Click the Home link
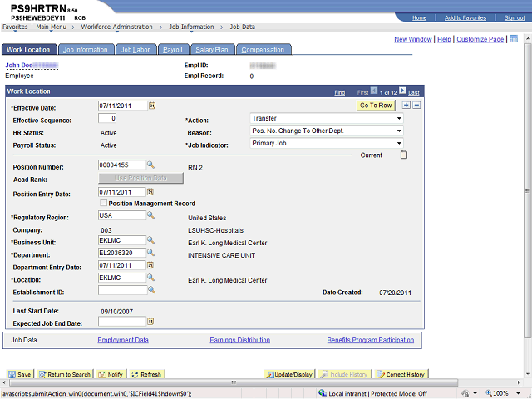Viewport: 532px width, 399px height. 419,17
